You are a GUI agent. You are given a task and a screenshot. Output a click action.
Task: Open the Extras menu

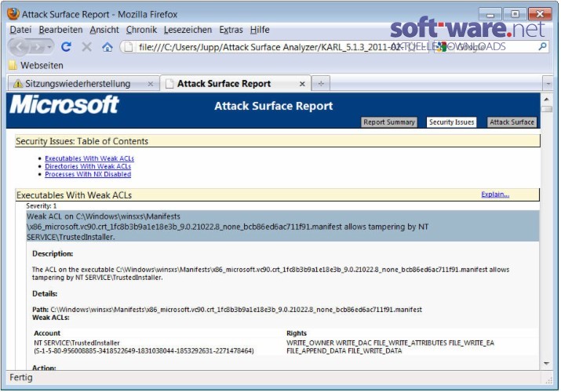click(231, 30)
